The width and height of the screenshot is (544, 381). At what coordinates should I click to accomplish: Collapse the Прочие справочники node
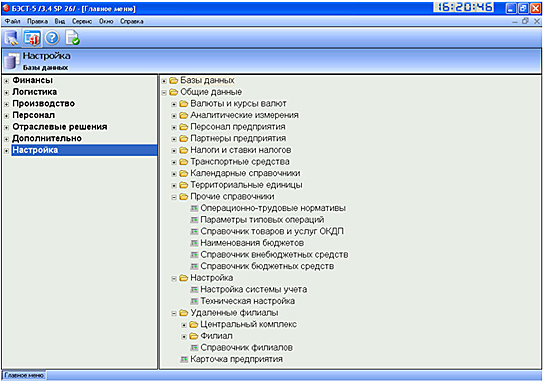pos(174,197)
